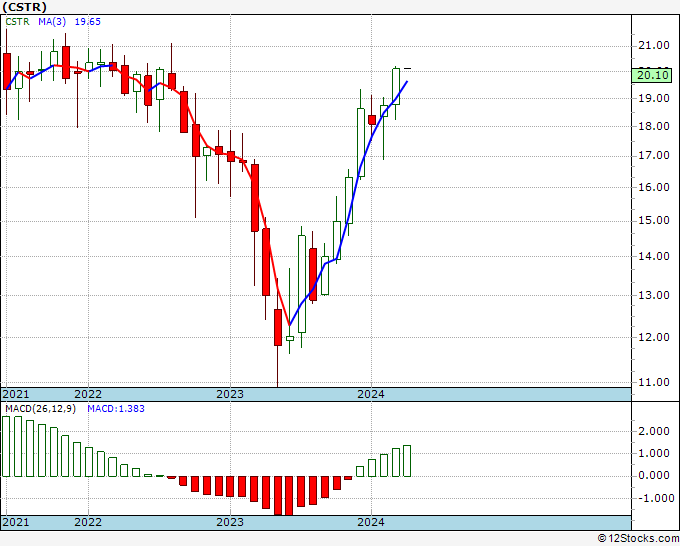
Task: Click the MACD(26,12,9) indicator label
Action: [x=40, y=409]
